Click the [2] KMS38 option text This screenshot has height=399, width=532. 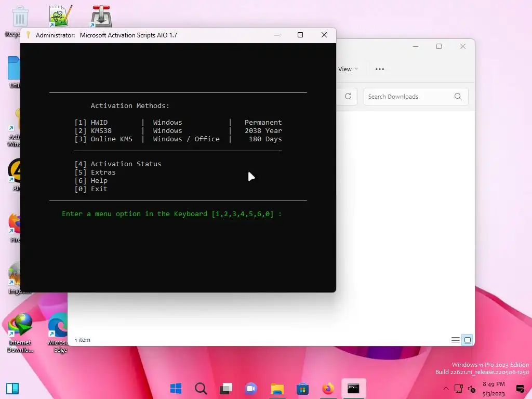click(93, 130)
